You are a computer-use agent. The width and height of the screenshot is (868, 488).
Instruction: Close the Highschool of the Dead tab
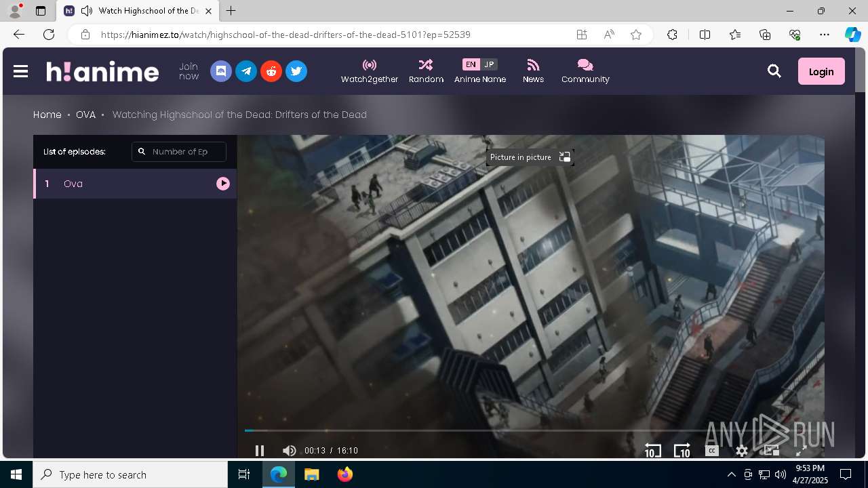(209, 11)
